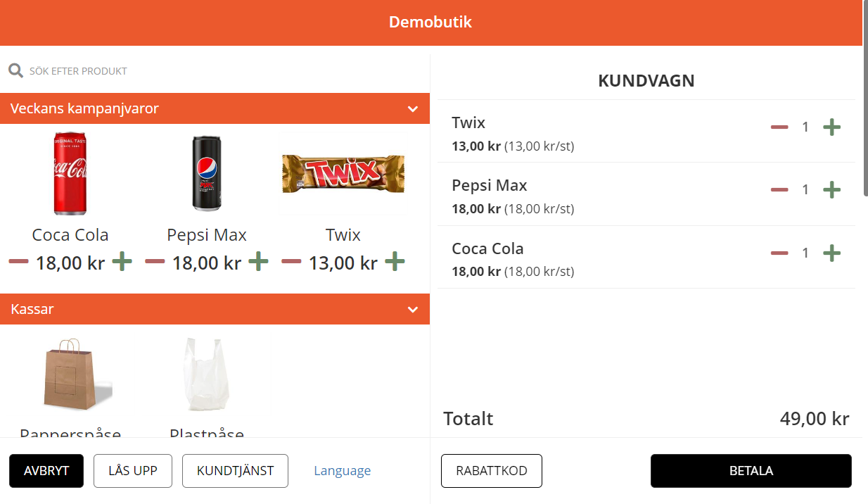The width and height of the screenshot is (868, 504).
Task: Collapse the Veckans kampanjvaror section
Action: pos(413,109)
